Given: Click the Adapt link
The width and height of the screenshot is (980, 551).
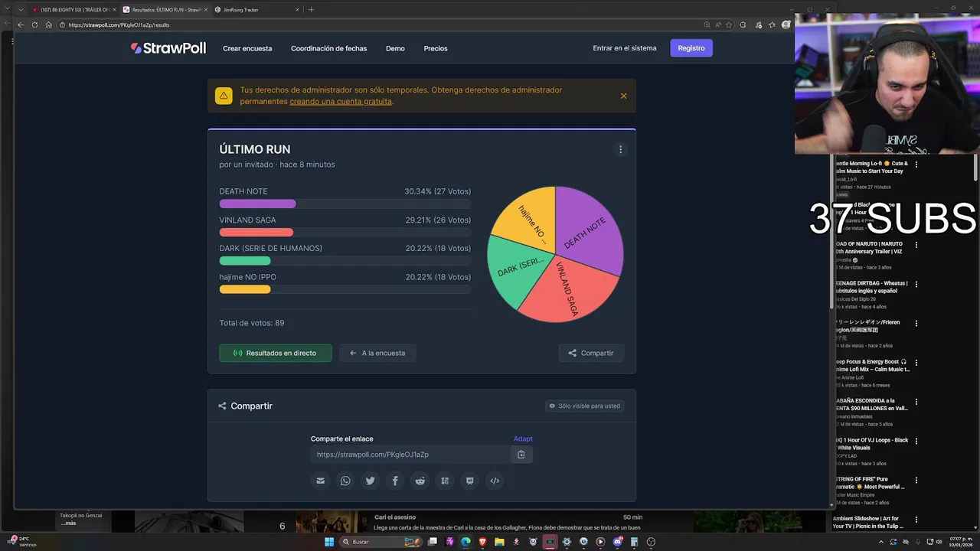Looking at the screenshot, I should (x=523, y=439).
